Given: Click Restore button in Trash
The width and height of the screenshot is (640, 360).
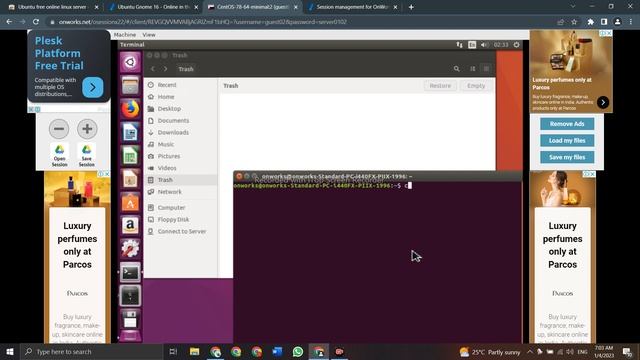Looking at the screenshot, I should pos(440,86).
